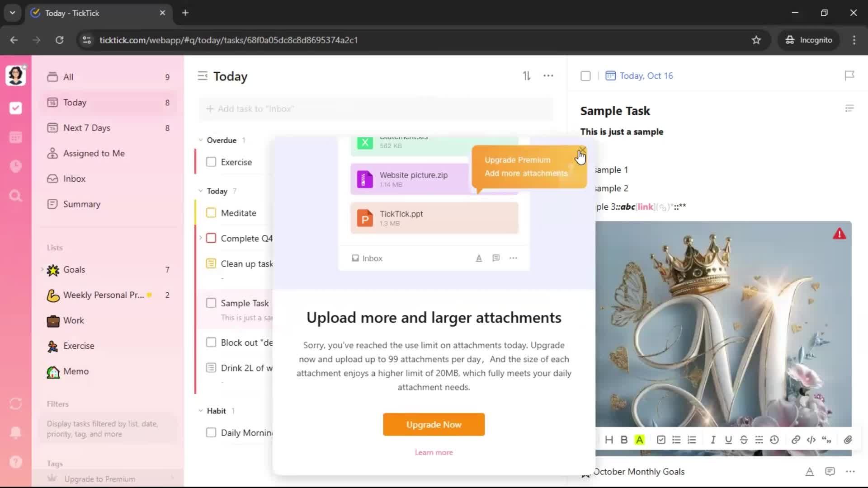Insert link using the link icon
Screen dimensions: 868x488
tap(796, 440)
